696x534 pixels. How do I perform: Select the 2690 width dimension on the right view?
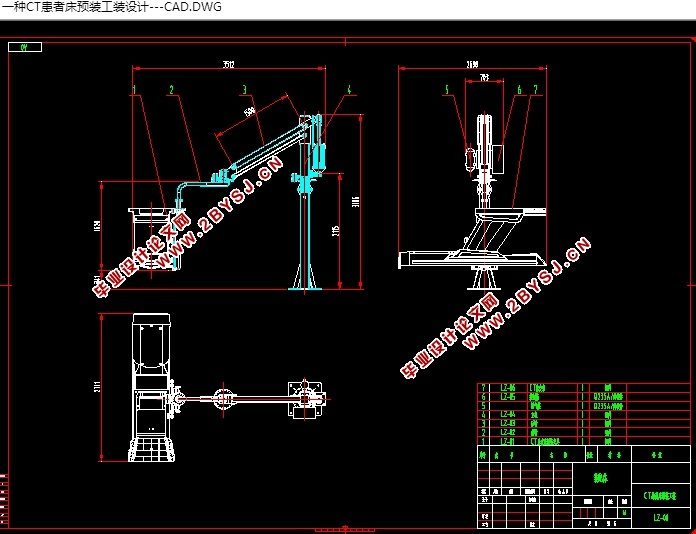(x=472, y=65)
